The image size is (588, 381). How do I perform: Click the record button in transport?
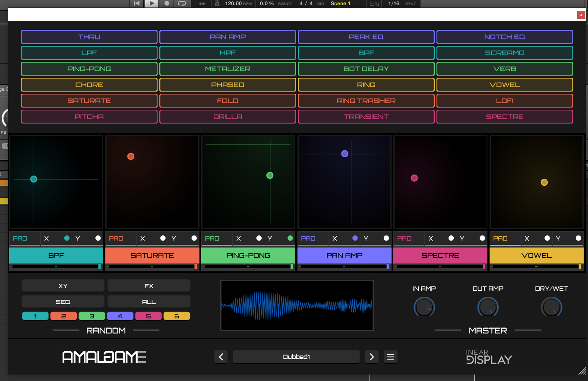167,3
